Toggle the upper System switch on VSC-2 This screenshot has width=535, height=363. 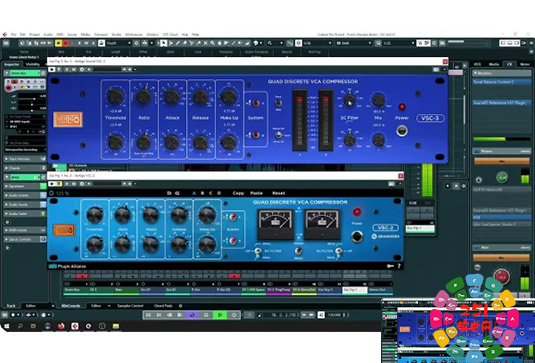233,217
